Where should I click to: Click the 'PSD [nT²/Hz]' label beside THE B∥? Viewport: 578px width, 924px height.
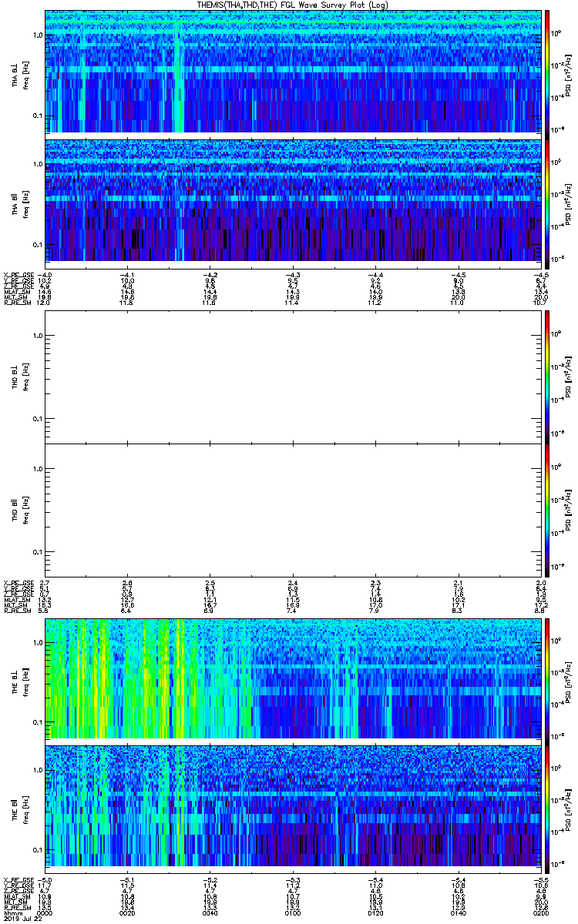click(568, 808)
